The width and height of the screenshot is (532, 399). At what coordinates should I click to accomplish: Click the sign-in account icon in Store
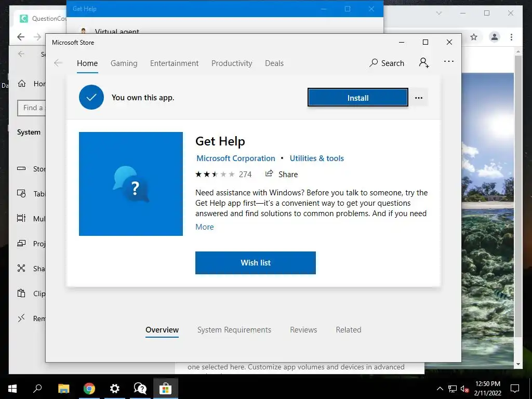tap(424, 63)
